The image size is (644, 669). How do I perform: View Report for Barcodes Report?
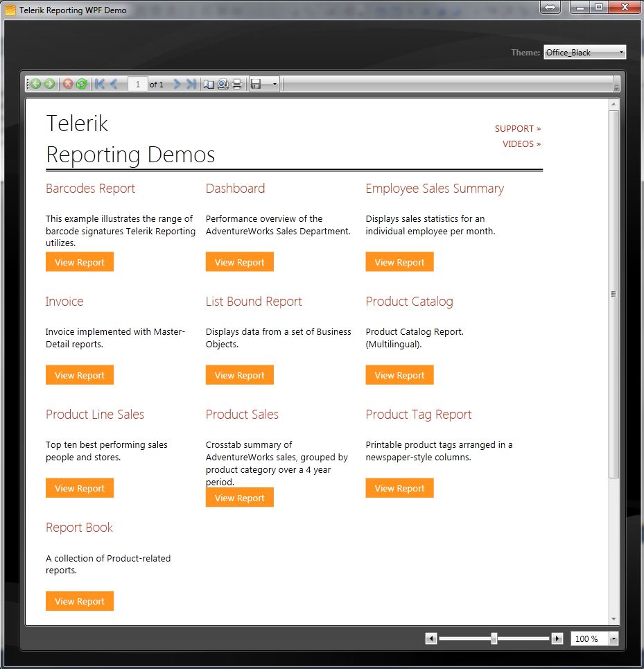click(80, 262)
